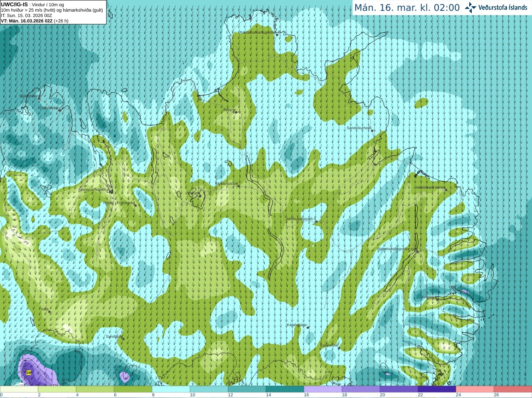Click the 16–18 m/s lavender legend swatch
Viewport: 532px width, 398px height.
pos(323,389)
